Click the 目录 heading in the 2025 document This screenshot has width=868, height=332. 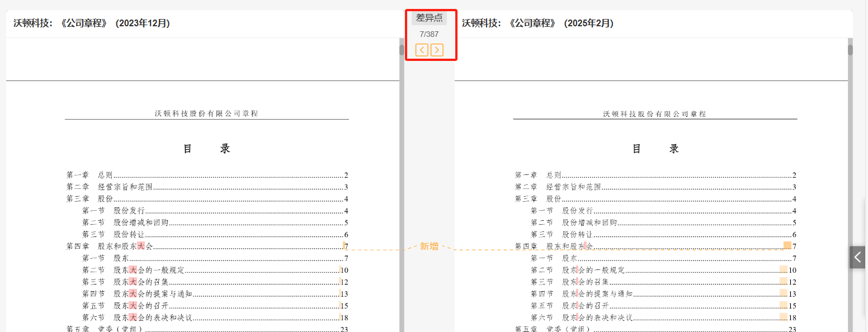pos(655,149)
